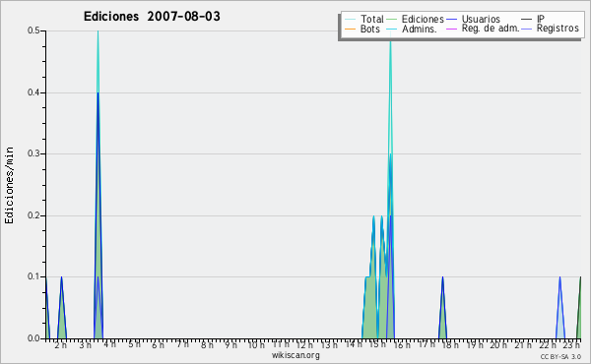The height and width of the screenshot is (364, 591).
Task: Click the 0.5 y-axis value
Action: click(x=33, y=30)
